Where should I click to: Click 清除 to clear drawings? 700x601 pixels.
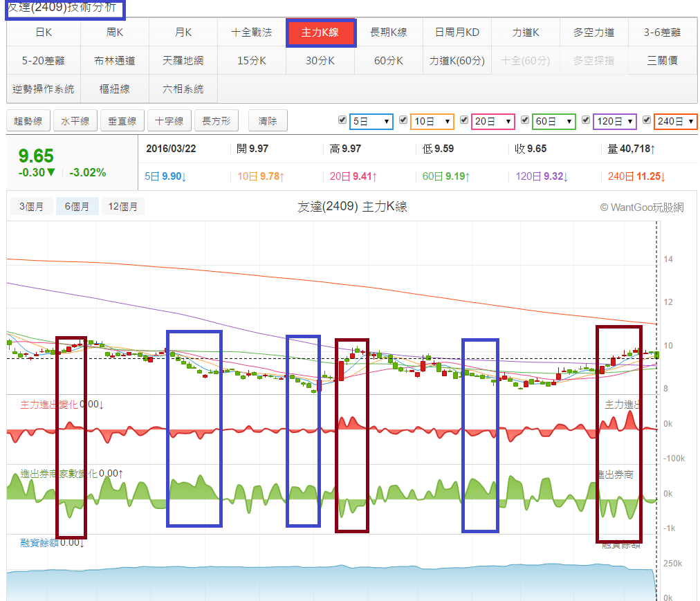[268, 121]
